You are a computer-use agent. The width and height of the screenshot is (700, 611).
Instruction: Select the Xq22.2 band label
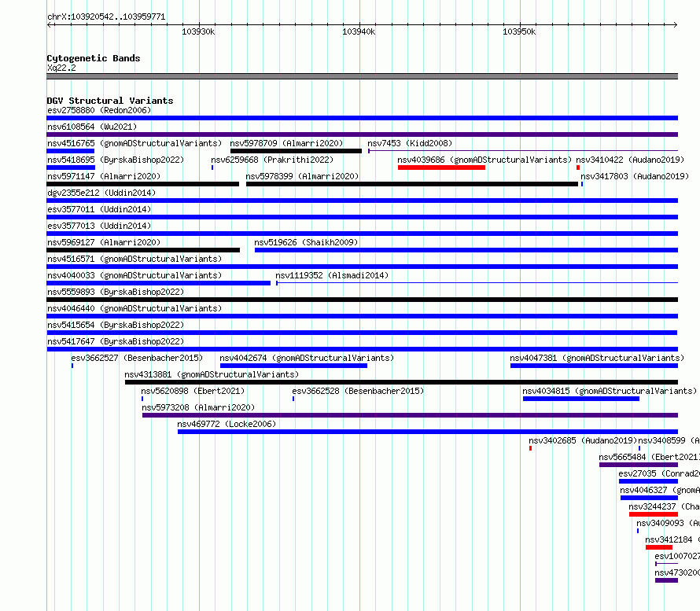pos(61,68)
